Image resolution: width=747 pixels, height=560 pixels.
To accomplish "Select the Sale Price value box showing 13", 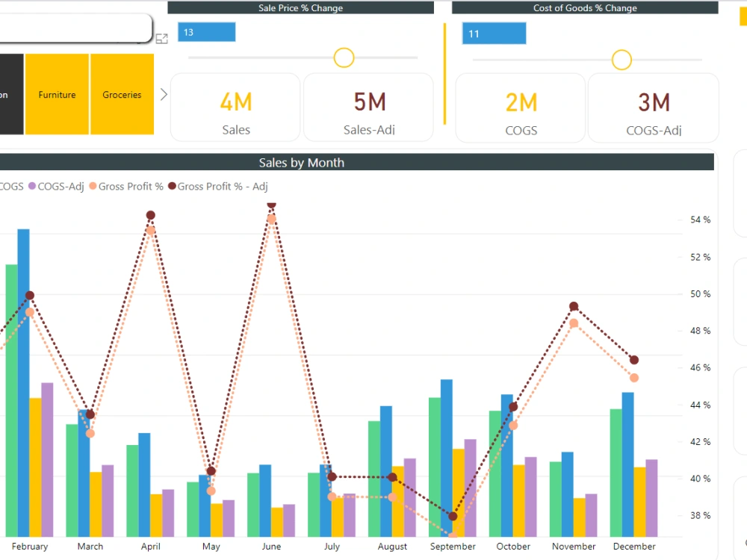I will (207, 31).
